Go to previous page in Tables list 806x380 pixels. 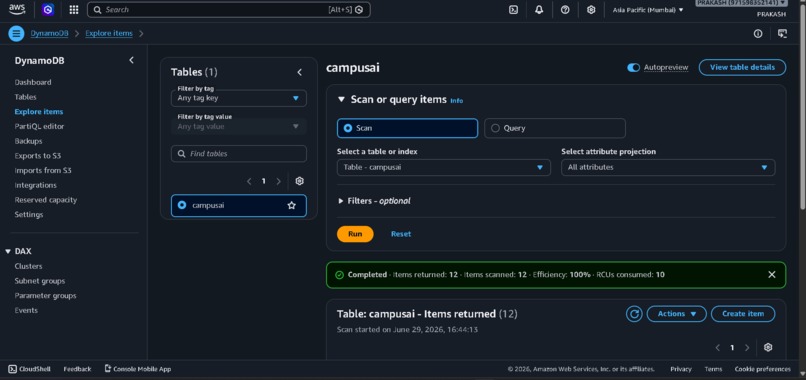point(249,181)
